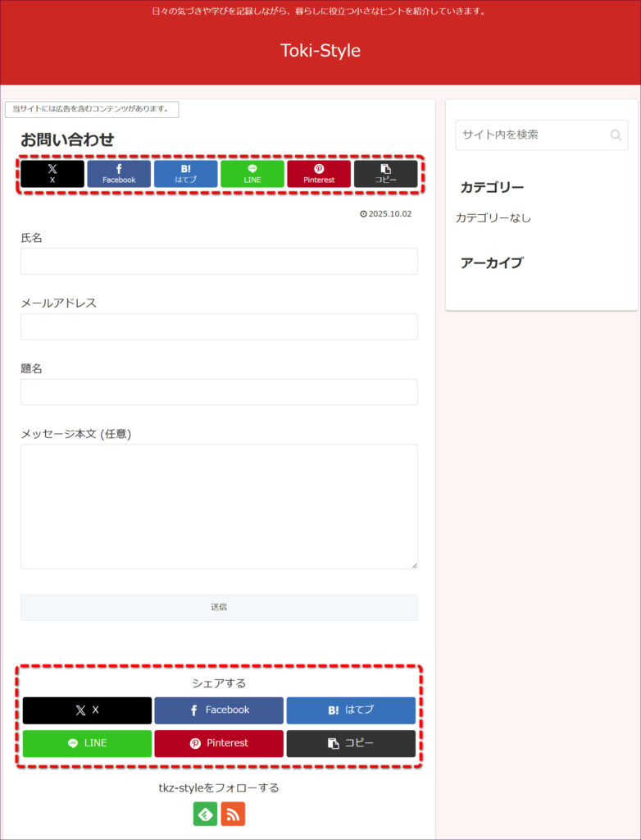The width and height of the screenshot is (641, 840).
Task: Follow the site on Feedly green icon
Action: (205, 814)
